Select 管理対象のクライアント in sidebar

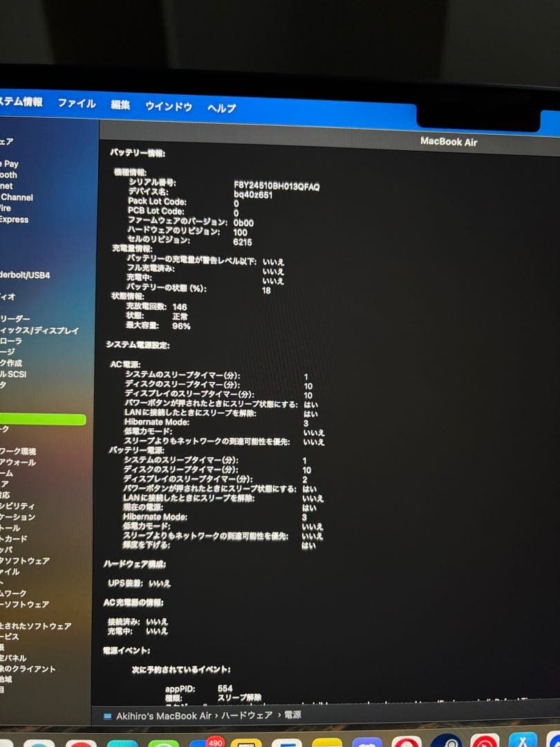[x=28, y=669]
